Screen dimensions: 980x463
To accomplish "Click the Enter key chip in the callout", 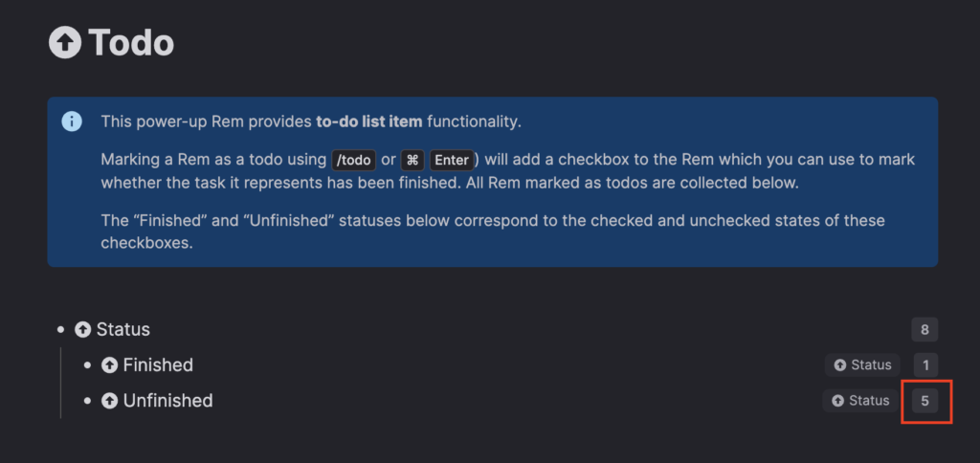I will 452,160.
